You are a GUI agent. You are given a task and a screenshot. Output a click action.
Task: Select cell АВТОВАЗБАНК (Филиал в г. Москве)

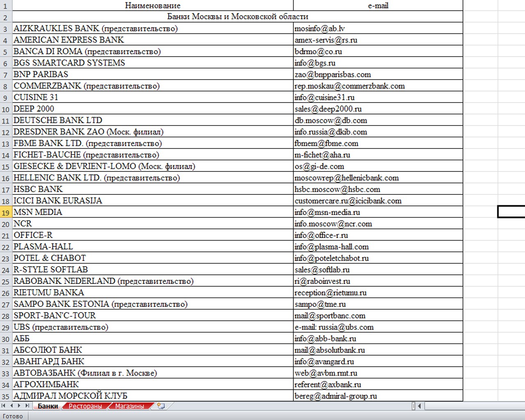(x=153, y=373)
